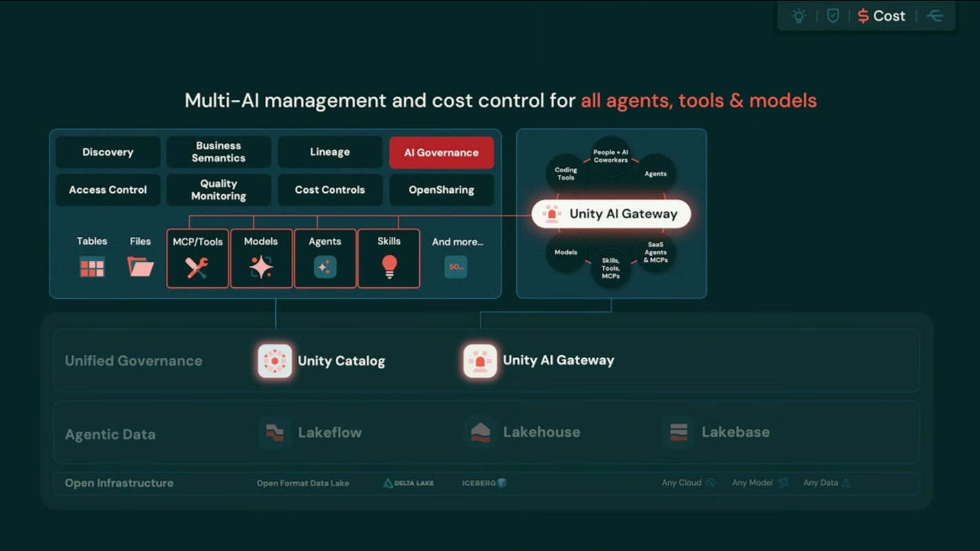Click the Any Data icon
The image size is (980, 551).
click(846, 483)
